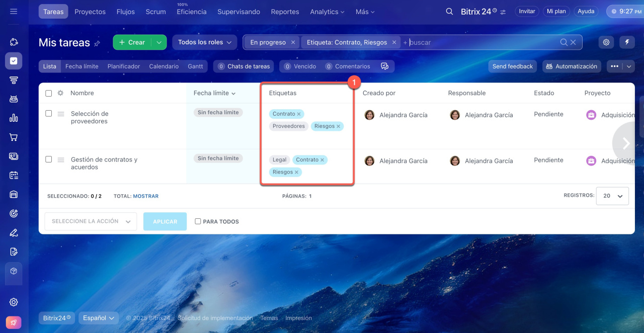Click the search magnifier icon beside Bitrix24
The height and width of the screenshot is (333, 644).
point(449,11)
